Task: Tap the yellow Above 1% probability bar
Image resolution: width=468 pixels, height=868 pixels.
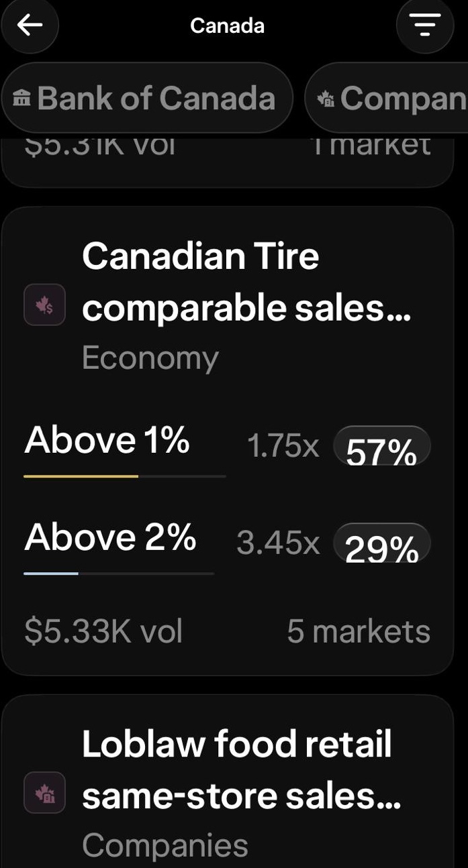Action: pos(125,476)
